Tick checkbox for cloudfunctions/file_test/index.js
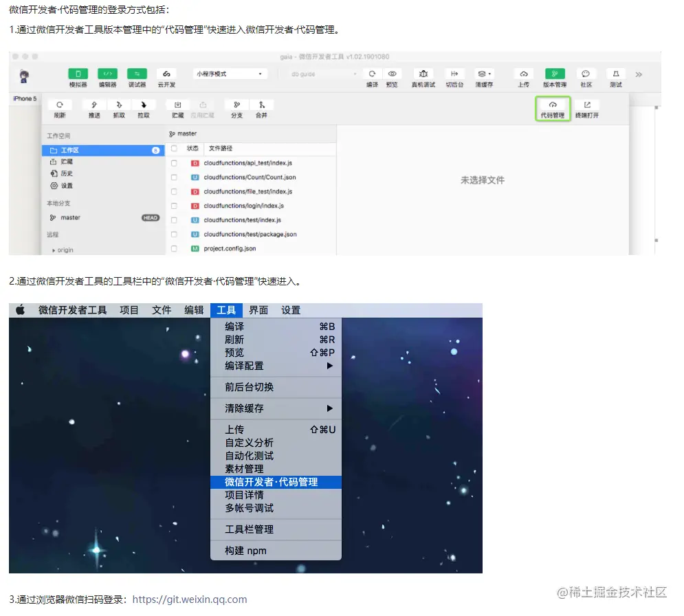This screenshot has width=684, height=616. click(x=174, y=192)
